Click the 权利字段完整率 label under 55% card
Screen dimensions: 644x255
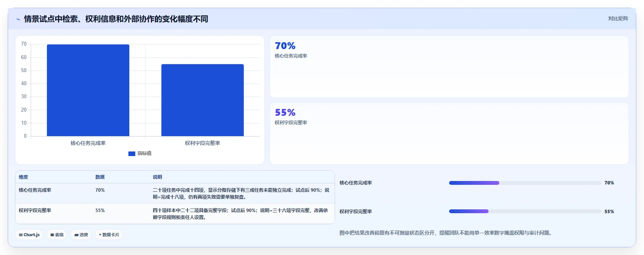click(291, 123)
